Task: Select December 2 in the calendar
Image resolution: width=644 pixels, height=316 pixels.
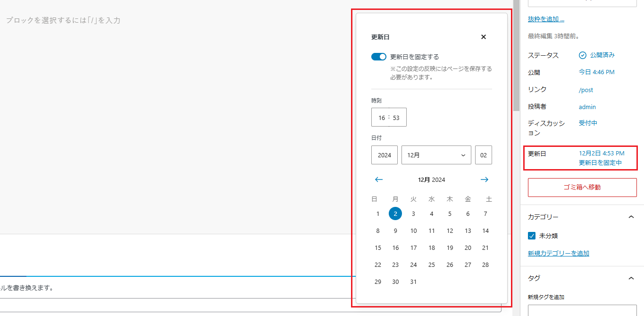Action: (395, 214)
